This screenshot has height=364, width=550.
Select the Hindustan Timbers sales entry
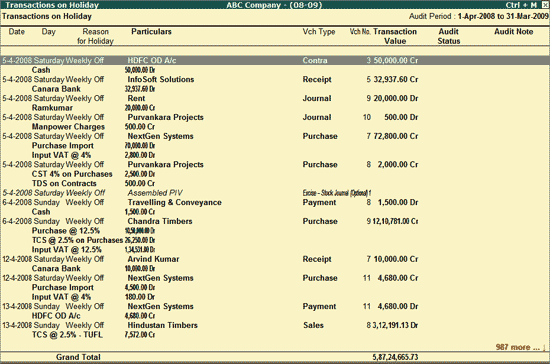click(x=275, y=325)
